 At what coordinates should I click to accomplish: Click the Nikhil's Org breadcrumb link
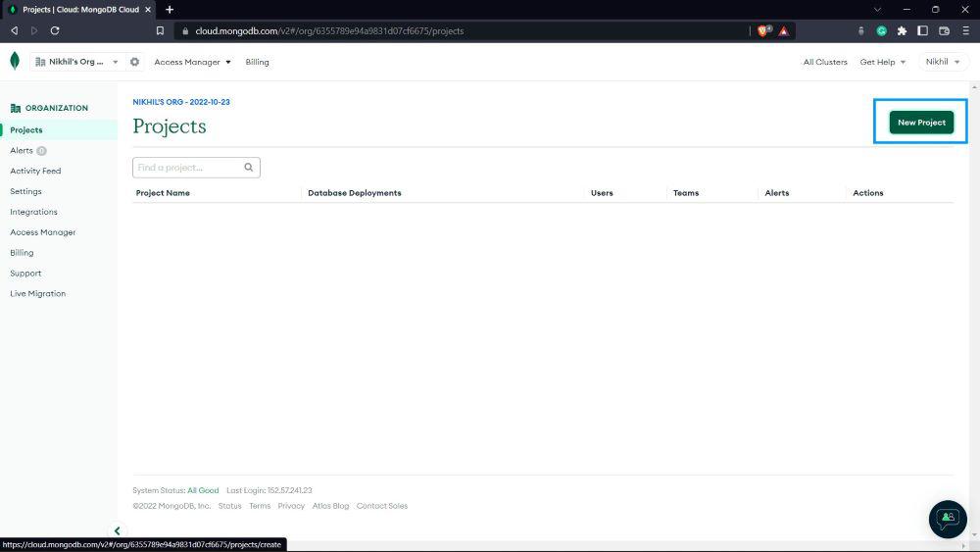(x=181, y=102)
